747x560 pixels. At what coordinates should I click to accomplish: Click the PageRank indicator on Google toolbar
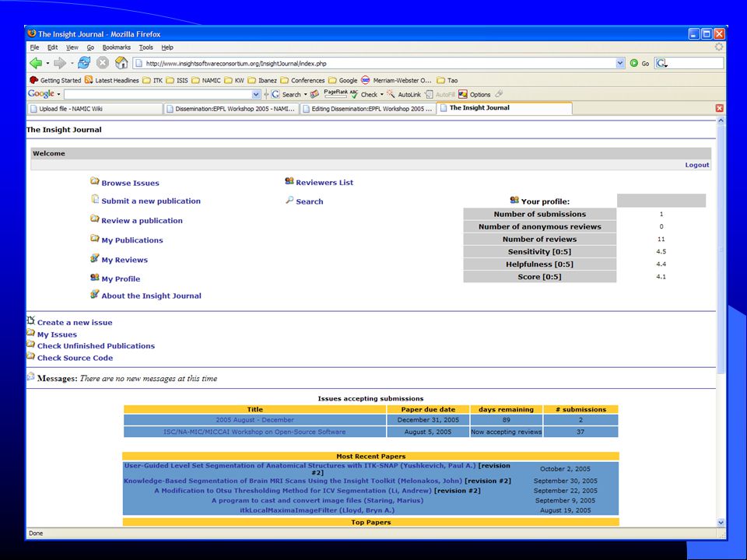coord(335,94)
